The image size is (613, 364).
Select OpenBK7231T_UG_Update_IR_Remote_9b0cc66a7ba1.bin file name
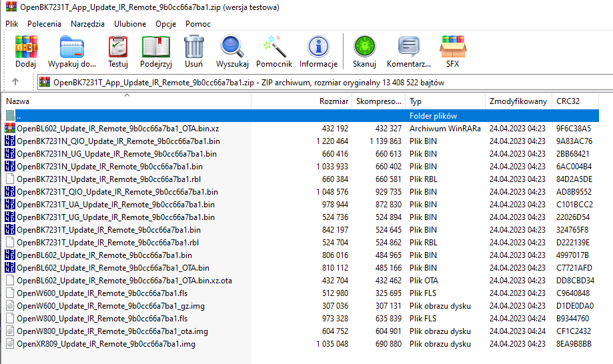(x=115, y=217)
